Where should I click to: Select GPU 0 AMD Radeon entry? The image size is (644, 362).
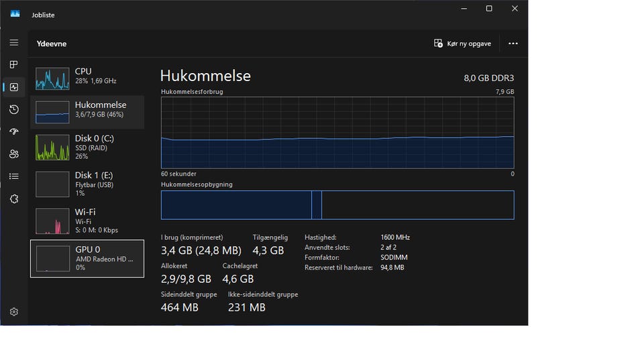tap(87, 258)
